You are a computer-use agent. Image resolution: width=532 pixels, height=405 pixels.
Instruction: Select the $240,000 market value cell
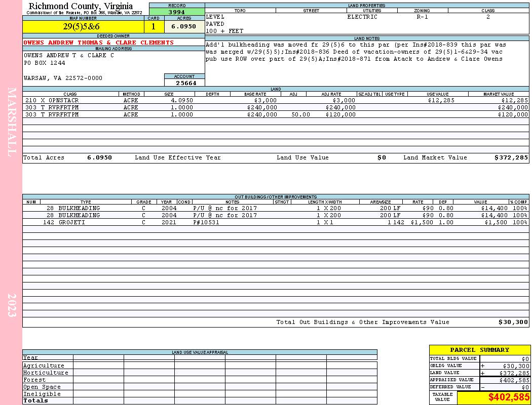[x=513, y=108]
